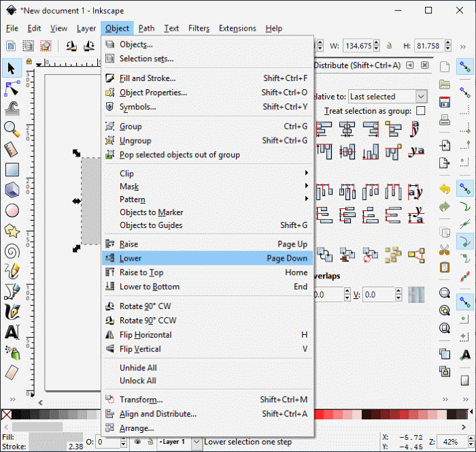
Task: Click the Undo yellow arrow icon
Action: click(x=445, y=189)
